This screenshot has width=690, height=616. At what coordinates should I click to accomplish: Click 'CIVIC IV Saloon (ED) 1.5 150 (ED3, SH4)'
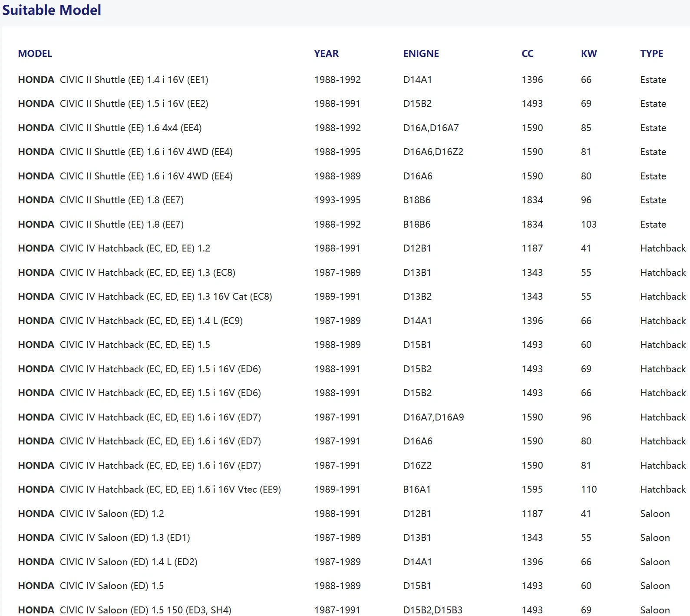click(146, 610)
